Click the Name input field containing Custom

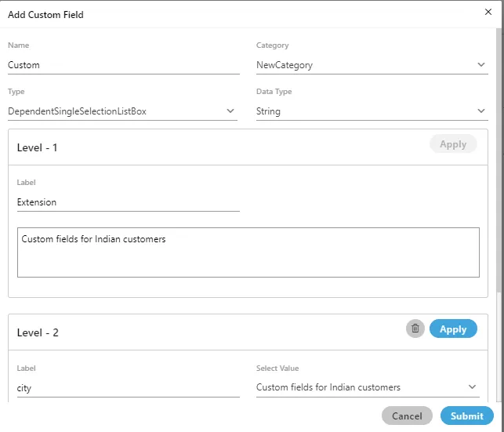pyautogui.click(x=124, y=65)
